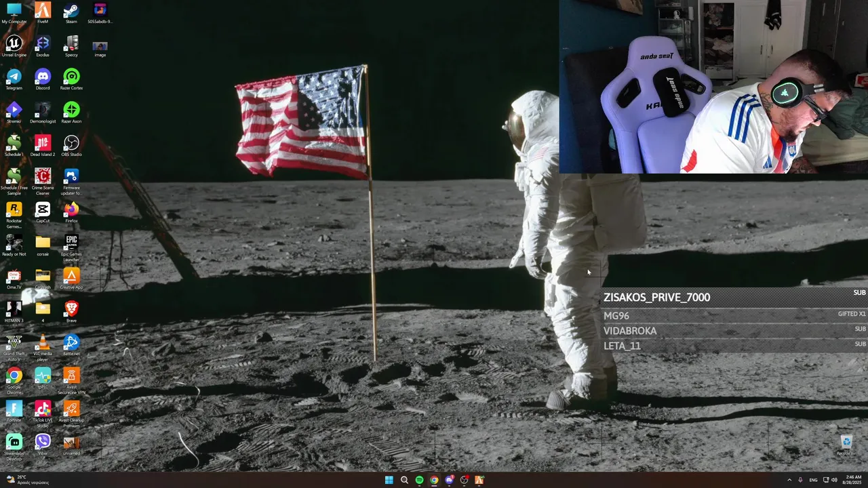Select the Dead Island 2 shortcut
The height and width of the screenshot is (488, 868).
coord(43,146)
